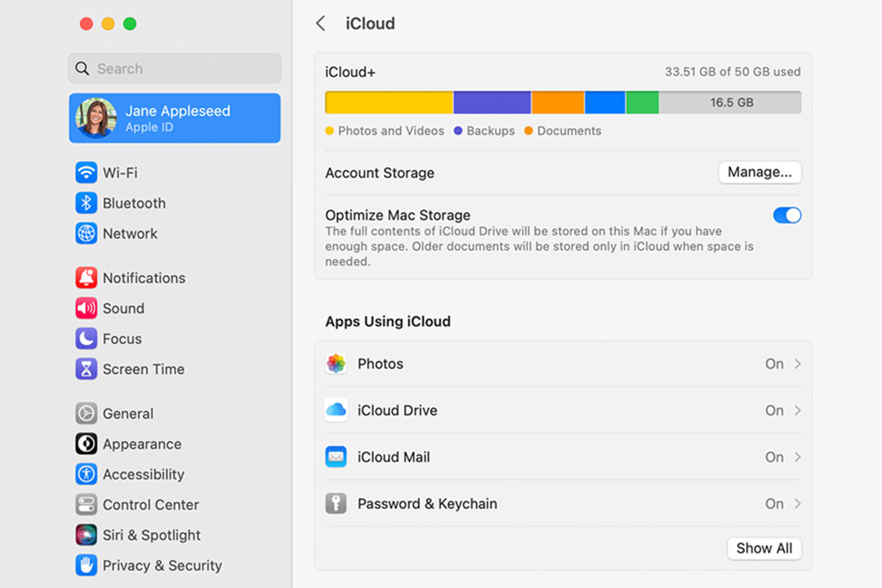Select the Accessibility icon
The width and height of the screenshot is (882, 588).
tap(86, 474)
